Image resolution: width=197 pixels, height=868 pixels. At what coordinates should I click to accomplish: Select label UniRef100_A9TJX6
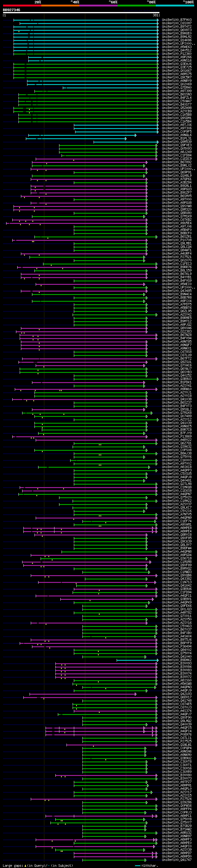tap(177, 125)
